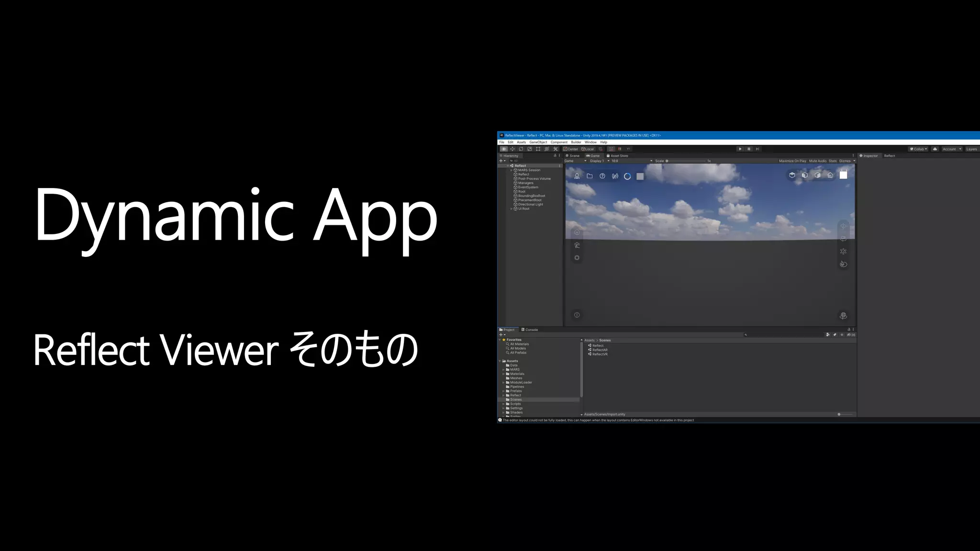Screen dimensions: 980x551
Task: Expand the Materials folder in Assets
Action: (x=503, y=374)
